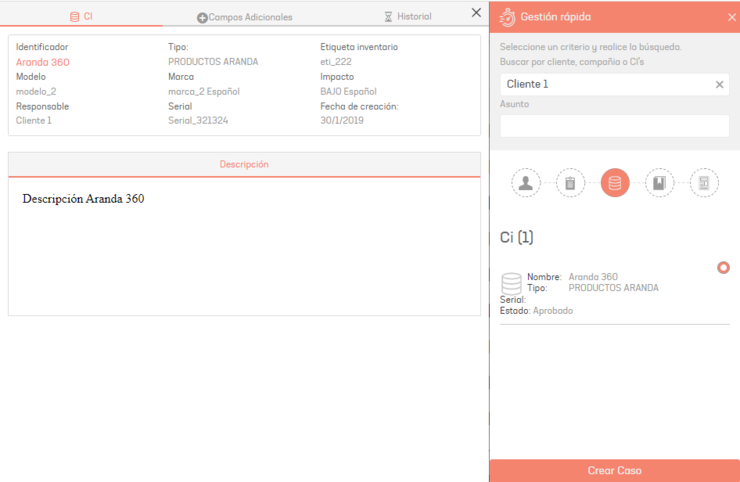Click the Responsable value Cliente 1

coord(34,120)
